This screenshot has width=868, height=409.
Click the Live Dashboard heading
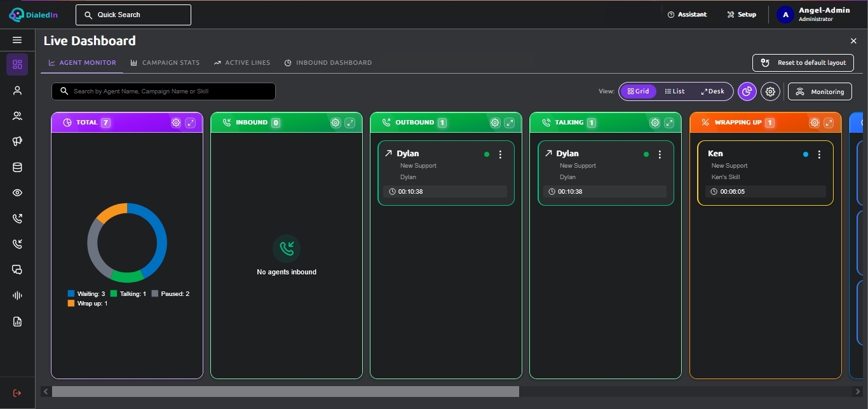click(90, 41)
